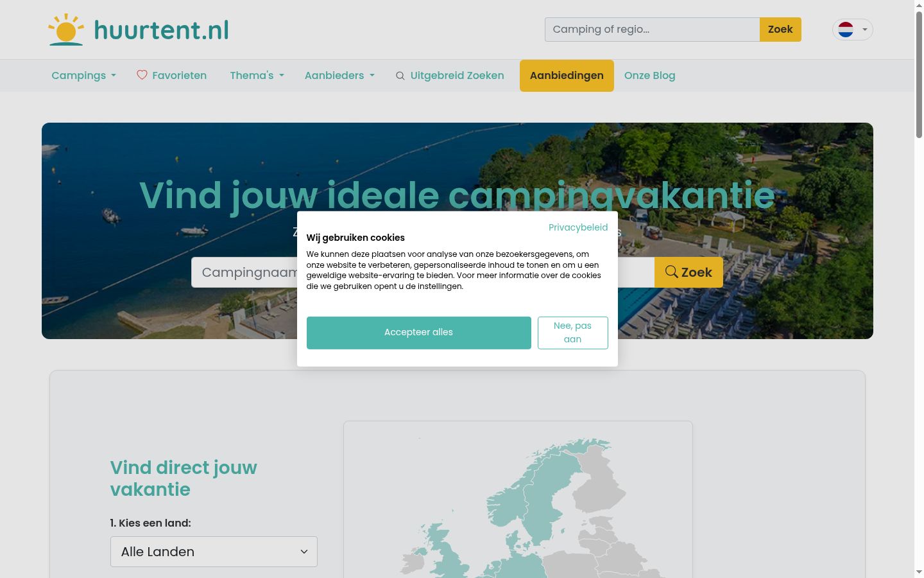Open the Favorieten page

pyautogui.click(x=172, y=76)
